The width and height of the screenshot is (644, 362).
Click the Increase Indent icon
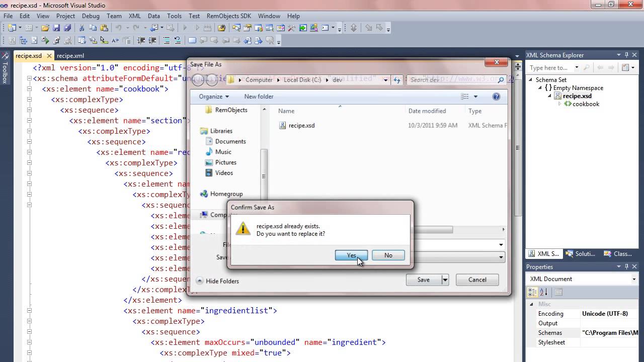(x=152, y=41)
